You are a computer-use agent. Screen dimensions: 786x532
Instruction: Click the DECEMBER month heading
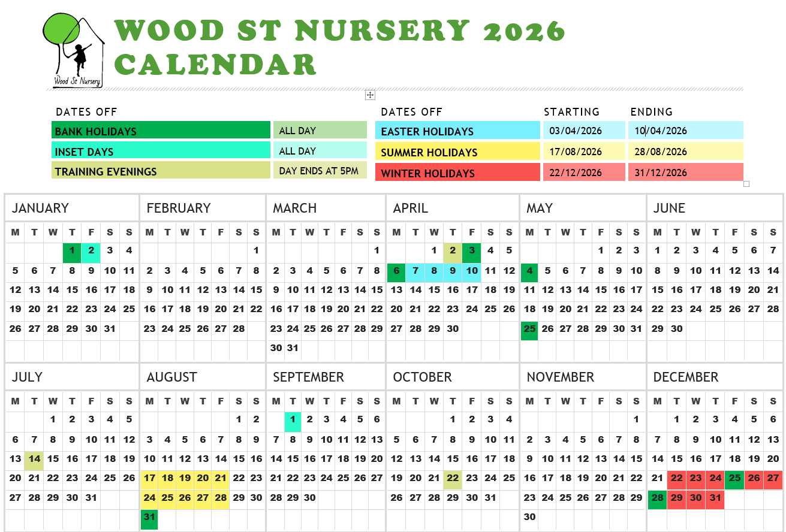click(x=686, y=377)
